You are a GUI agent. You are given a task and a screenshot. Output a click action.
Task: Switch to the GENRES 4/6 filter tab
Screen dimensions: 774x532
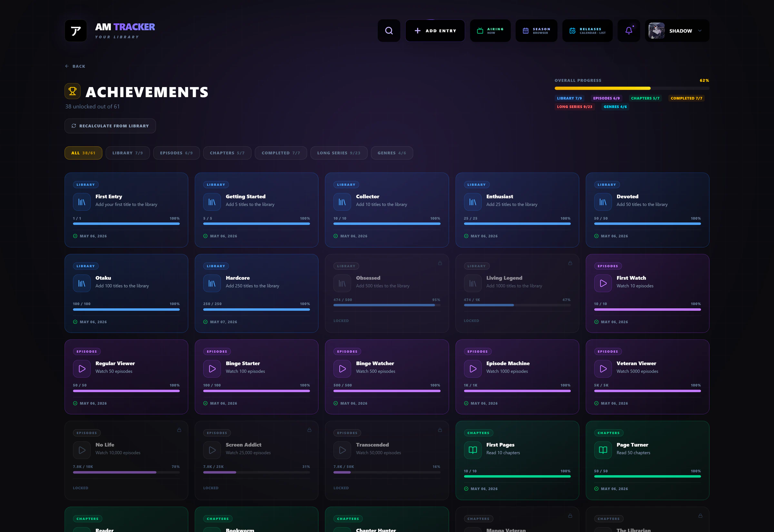click(x=392, y=153)
